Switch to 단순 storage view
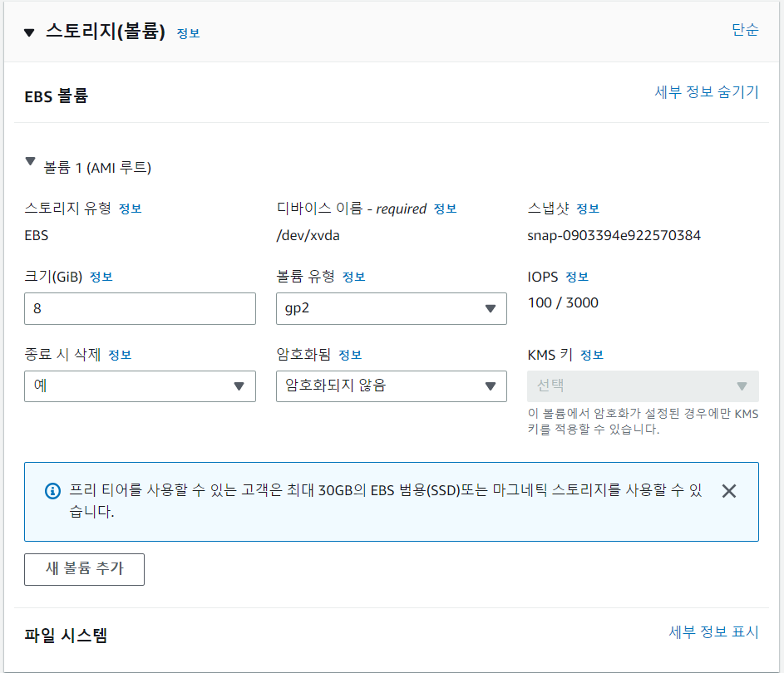784x673 pixels. [746, 32]
